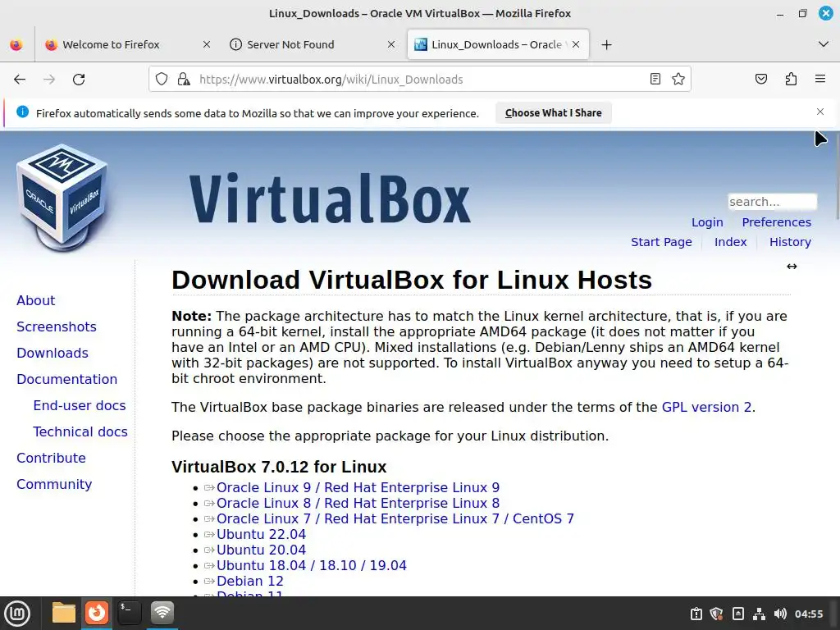This screenshot has width=840, height=630.
Task: Click the network connections tray icon
Action: (x=759, y=614)
